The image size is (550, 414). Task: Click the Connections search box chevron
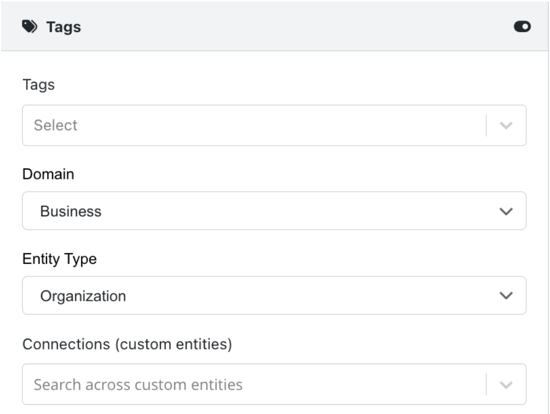point(506,385)
